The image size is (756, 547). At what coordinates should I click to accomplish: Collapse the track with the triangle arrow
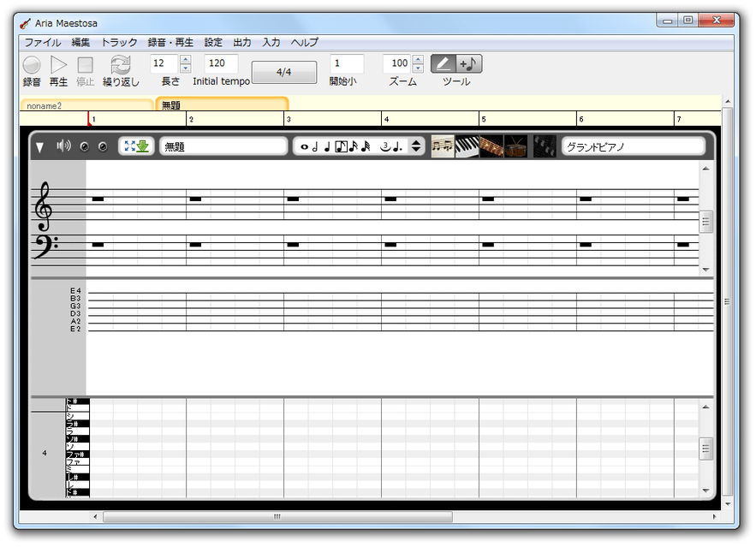coord(40,147)
